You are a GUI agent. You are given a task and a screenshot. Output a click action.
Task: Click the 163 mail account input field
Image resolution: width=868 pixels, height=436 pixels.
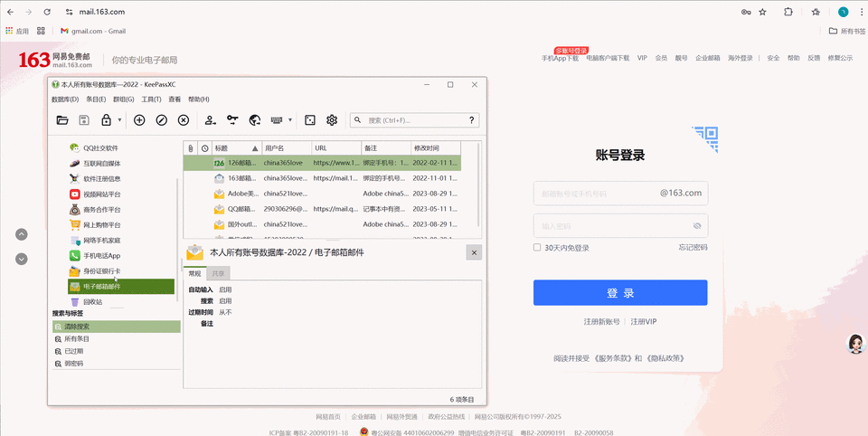coord(620,194)
